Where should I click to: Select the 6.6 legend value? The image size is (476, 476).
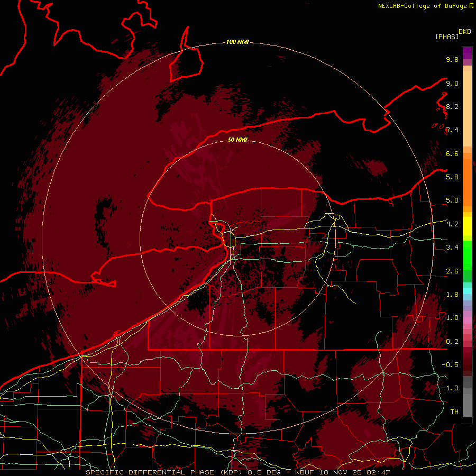pyautogui.click(x=452, y=153)
